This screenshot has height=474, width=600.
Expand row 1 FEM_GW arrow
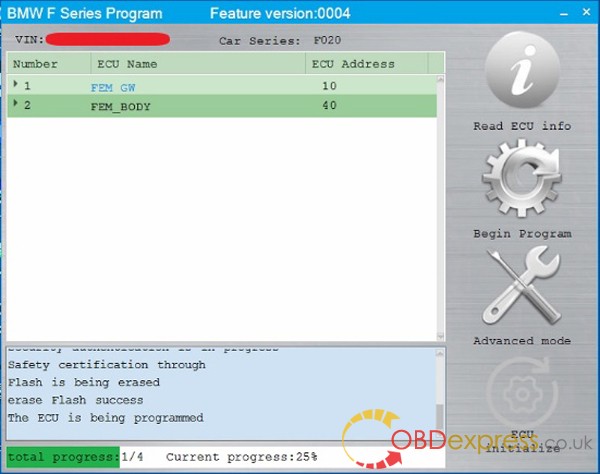[x=15, y=83]
